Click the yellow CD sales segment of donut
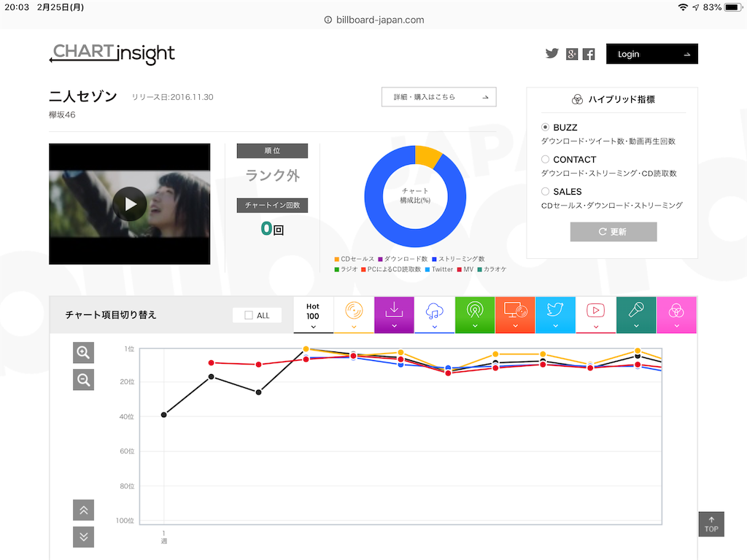 click(x=427, y=157)
